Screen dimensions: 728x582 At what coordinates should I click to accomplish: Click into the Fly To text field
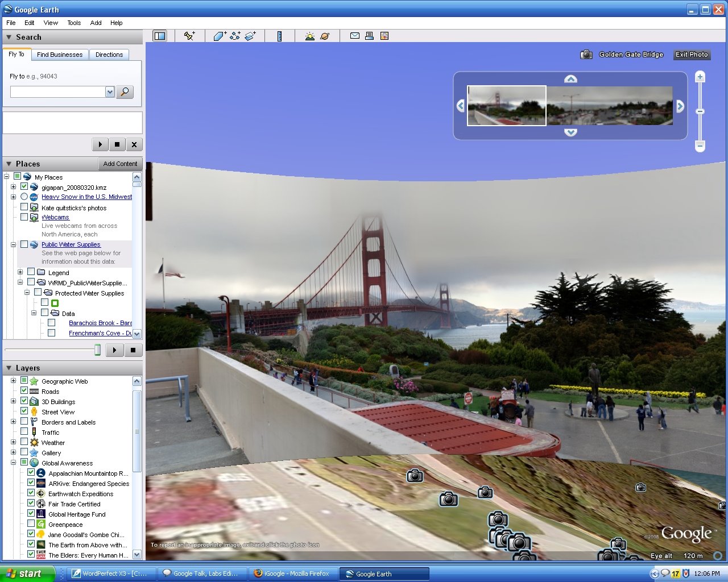click(x=58, y=92)
